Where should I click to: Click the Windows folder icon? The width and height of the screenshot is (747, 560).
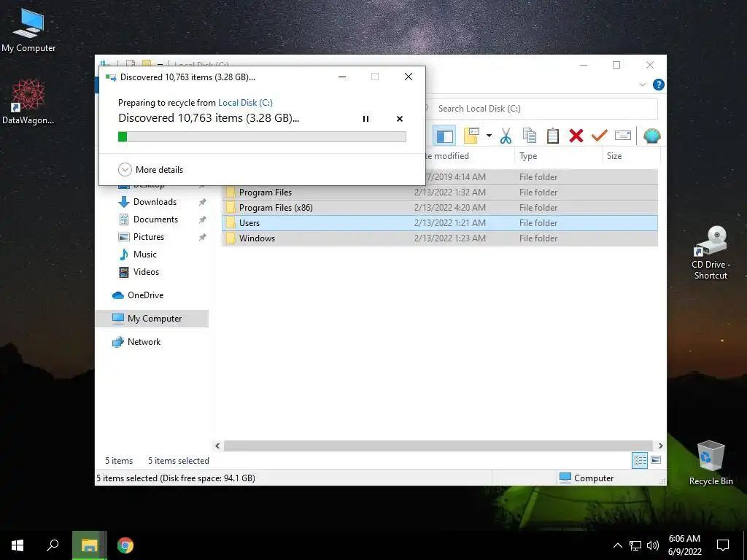click(x=231, y=238)
